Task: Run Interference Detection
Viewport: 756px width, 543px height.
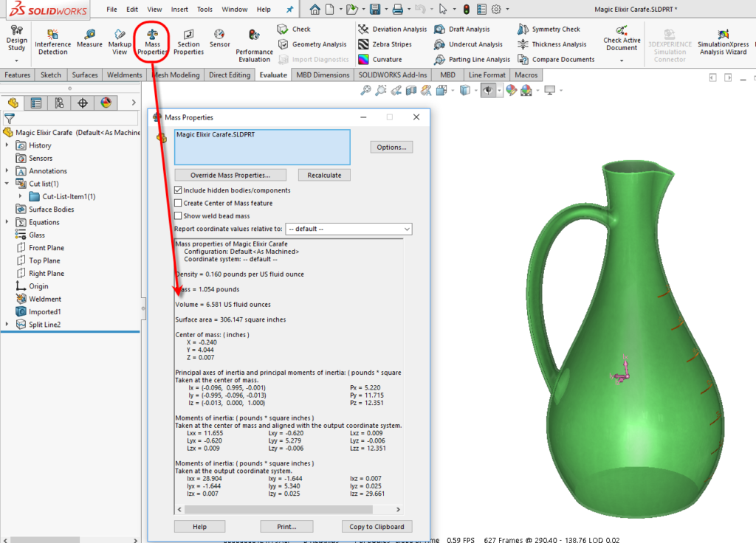Action: 53,41
